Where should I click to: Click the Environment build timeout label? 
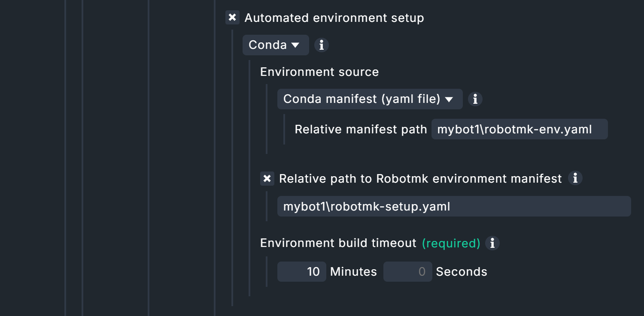coord(338,243)
